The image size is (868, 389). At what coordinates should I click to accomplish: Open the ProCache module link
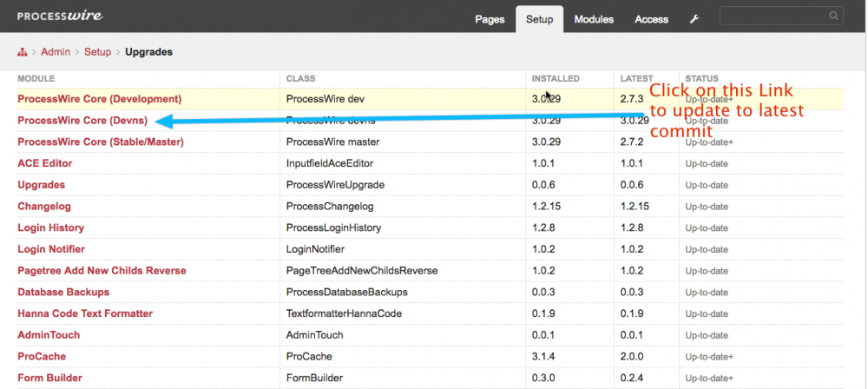[42, 357]
